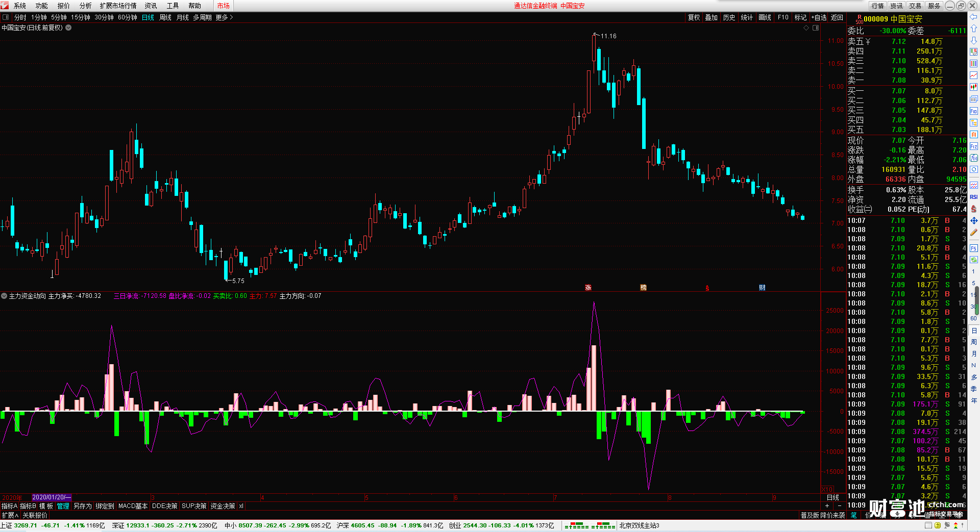
Task: Select the 周线 weekly period
Action: 165,17
